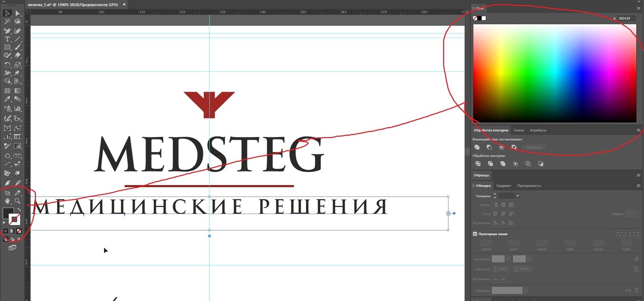Select the Direct Selection tool

click(18, 13)
